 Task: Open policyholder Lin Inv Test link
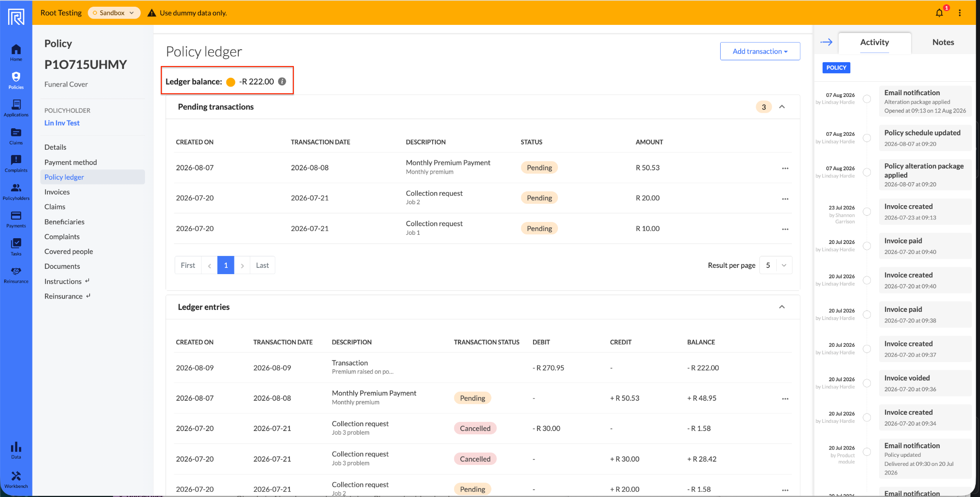click(x=62, y=123)
